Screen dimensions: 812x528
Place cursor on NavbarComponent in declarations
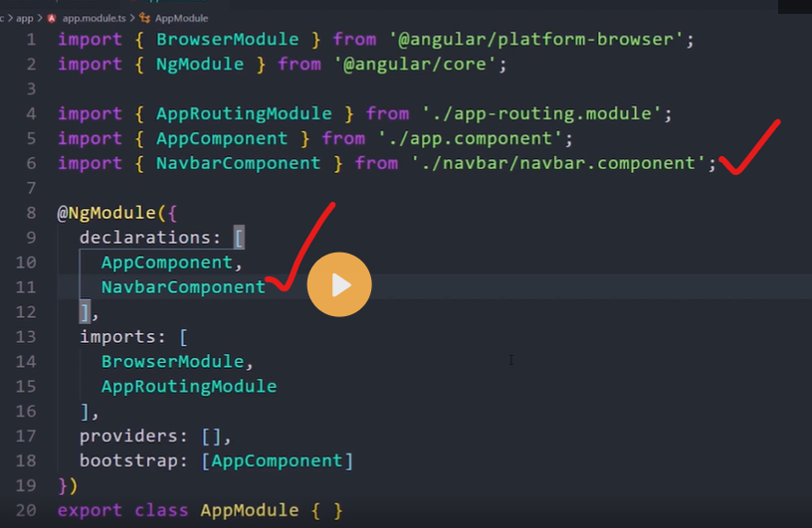click(183, 287)
